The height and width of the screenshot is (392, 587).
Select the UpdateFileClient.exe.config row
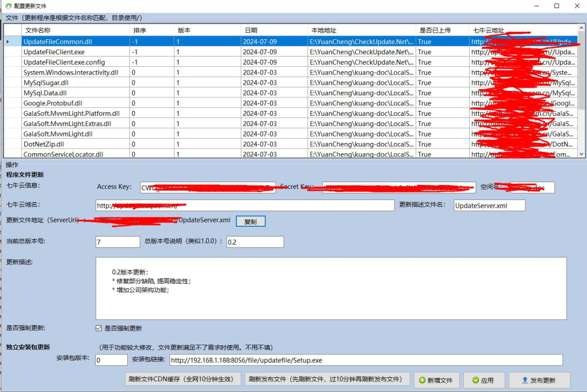point(290,62)
